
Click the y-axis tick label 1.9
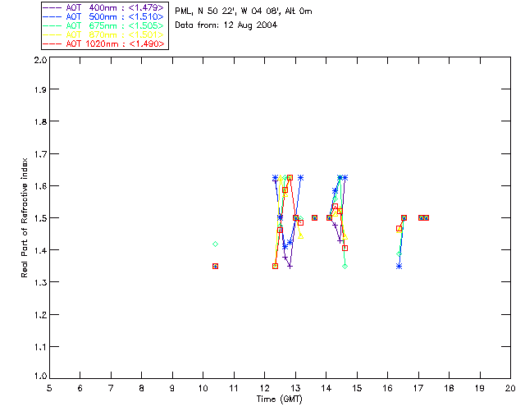(40, 89)
